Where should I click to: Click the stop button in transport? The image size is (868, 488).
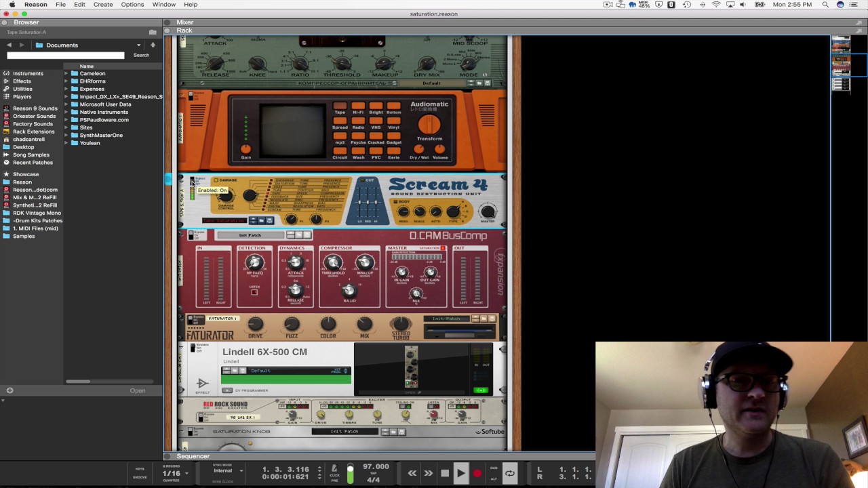click(445, 473)
